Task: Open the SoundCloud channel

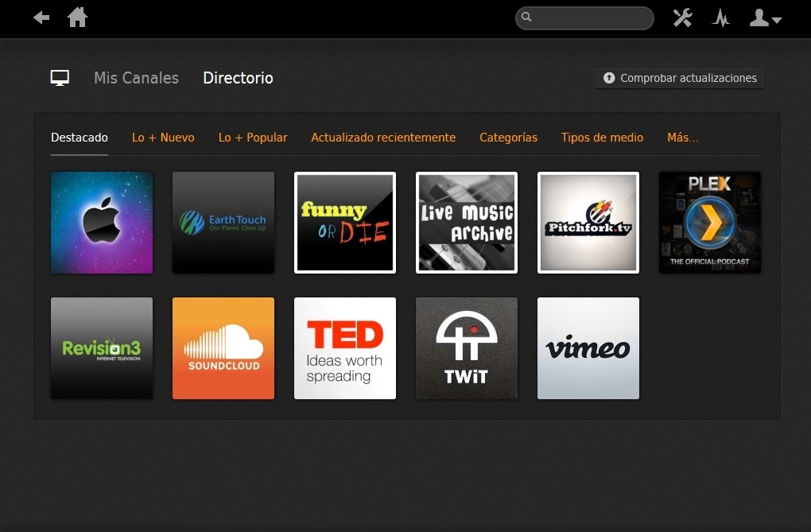Action: [223, 348]
